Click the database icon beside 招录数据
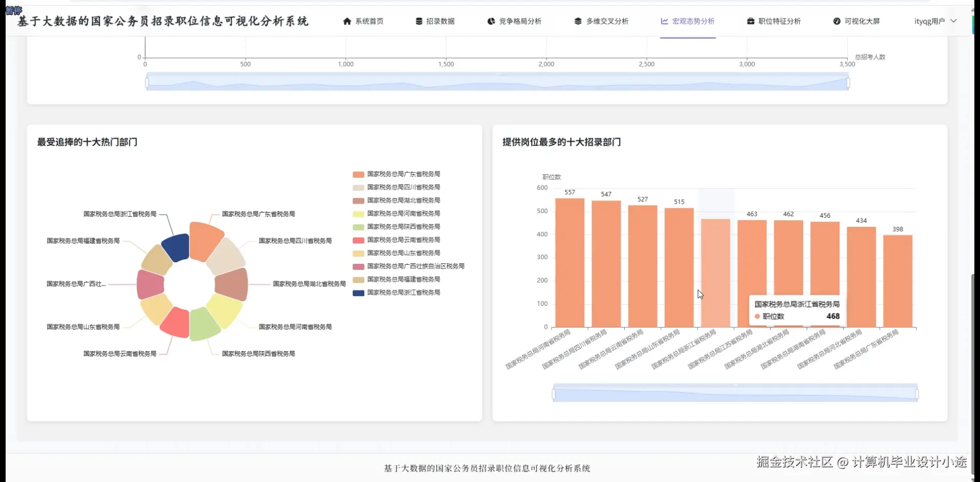The image size is (980, 482). pos(419,21)
